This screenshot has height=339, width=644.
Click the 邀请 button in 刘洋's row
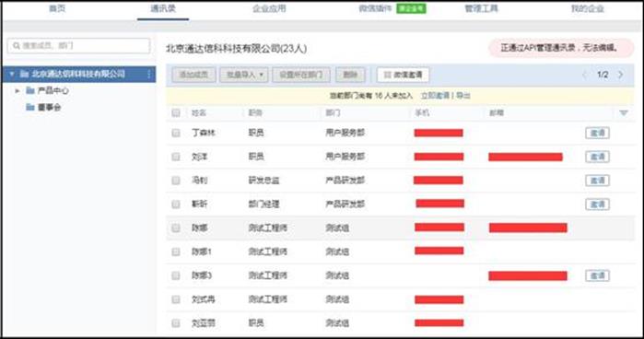[x=597, y=157]
